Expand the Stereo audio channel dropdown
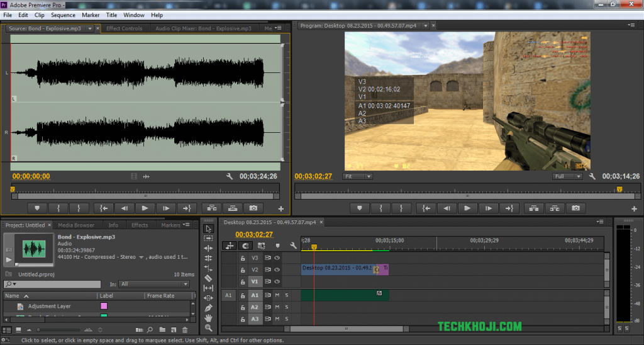644x345 pixels. point(141,257)
